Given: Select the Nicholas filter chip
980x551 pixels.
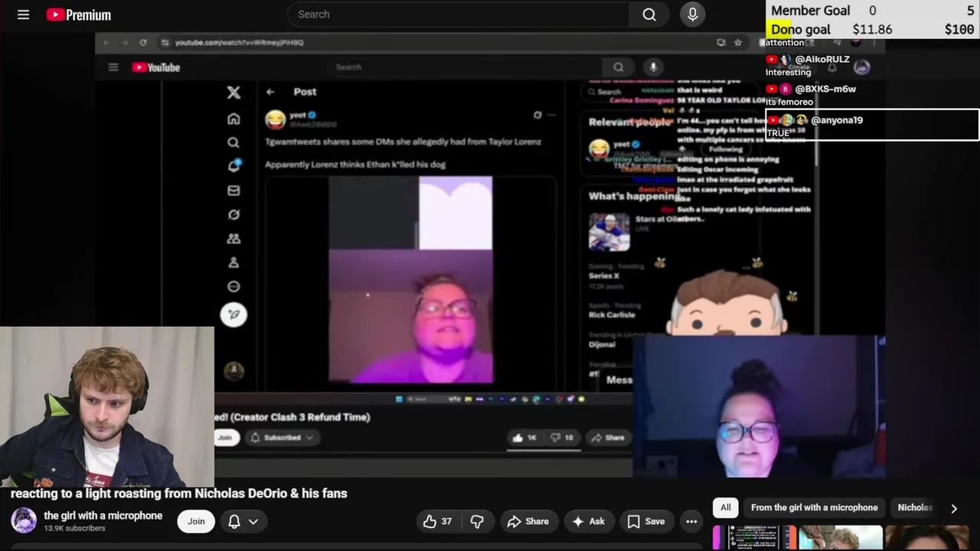Looking at the screenshot, I should point(915,507).
